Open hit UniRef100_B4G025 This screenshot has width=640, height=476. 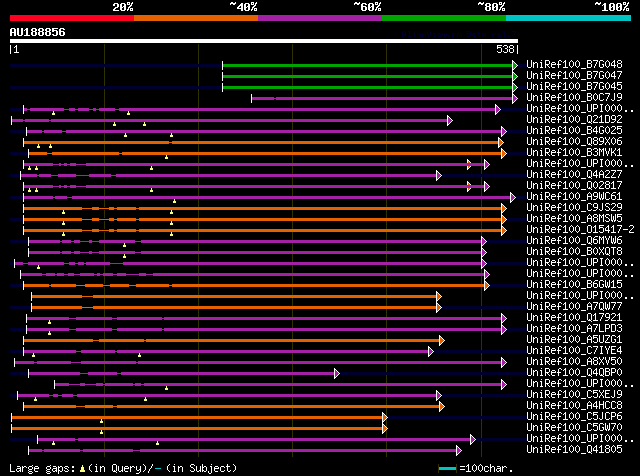click(574, 131)
